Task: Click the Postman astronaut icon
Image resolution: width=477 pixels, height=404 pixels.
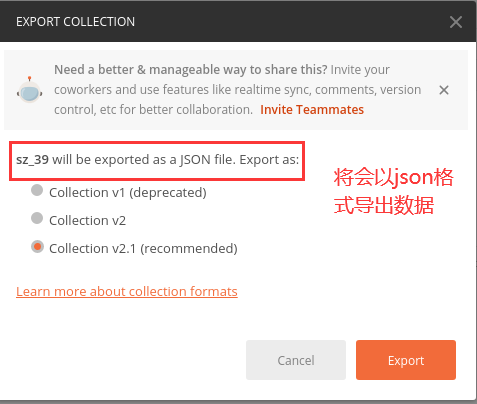Action: pos(30,90)
